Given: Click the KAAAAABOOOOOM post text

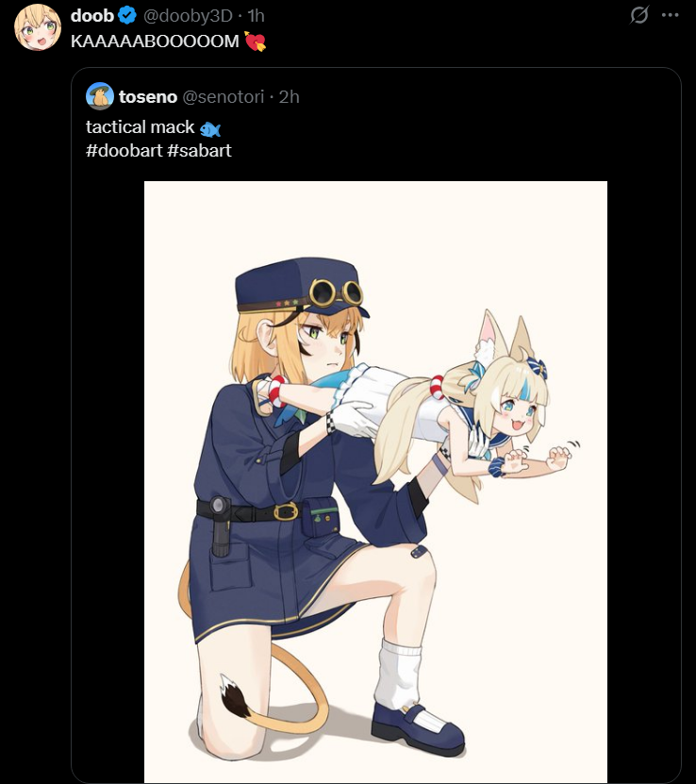Looking at the screenshot, I should [x=155, y=42].
